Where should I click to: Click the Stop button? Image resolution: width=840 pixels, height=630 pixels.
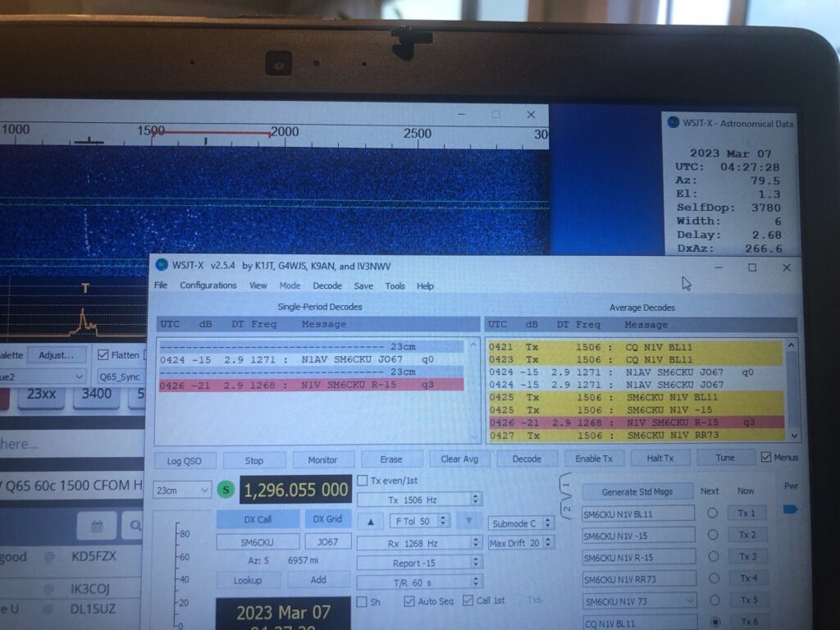[x=254, y=460]
